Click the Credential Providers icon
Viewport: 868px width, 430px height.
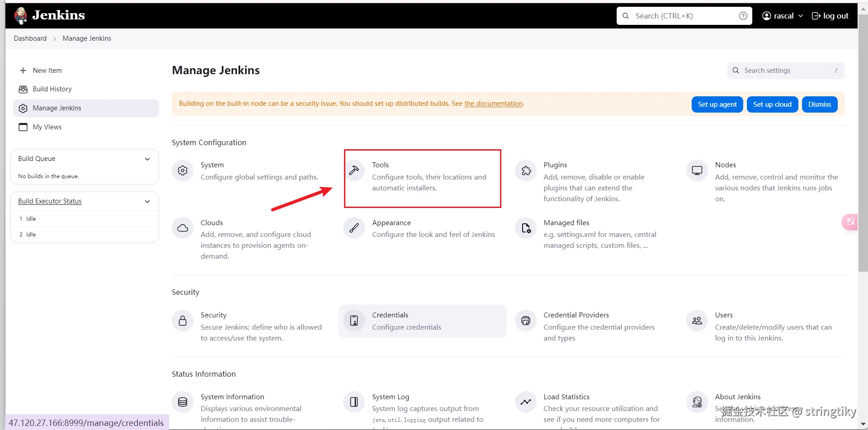pos(526,321)
